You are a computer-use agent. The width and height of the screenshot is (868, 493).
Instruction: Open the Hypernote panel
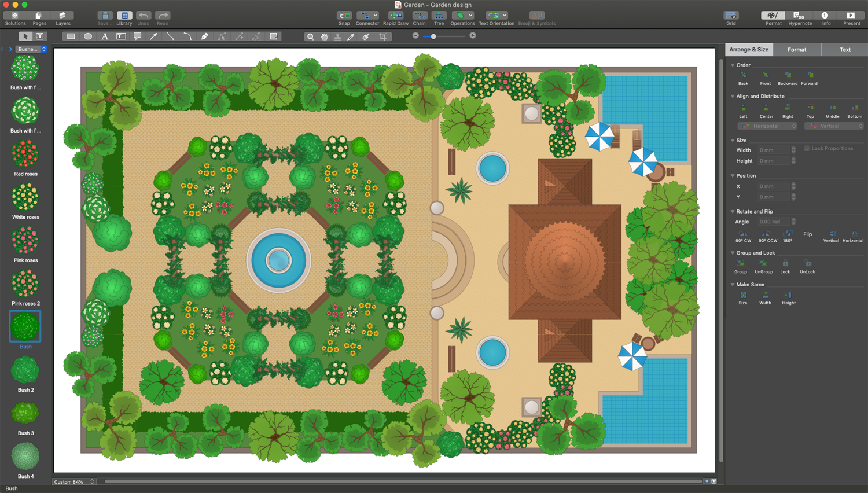tap(800, 19)
